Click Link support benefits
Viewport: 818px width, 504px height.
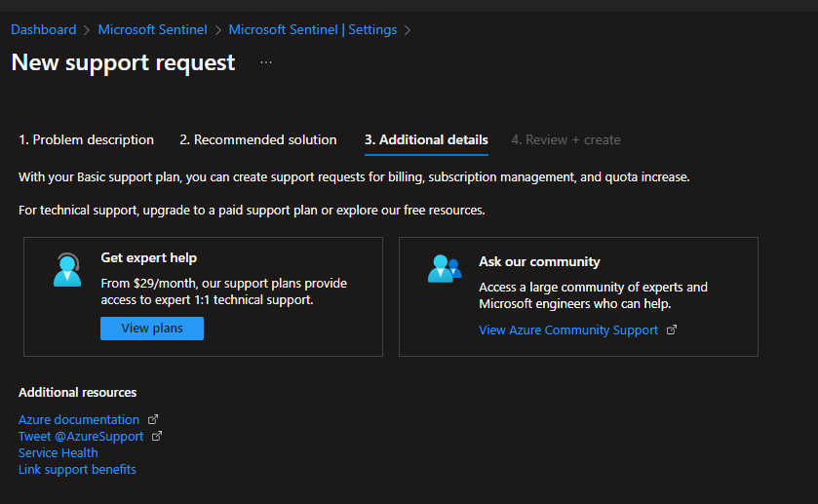pos(77,470)
